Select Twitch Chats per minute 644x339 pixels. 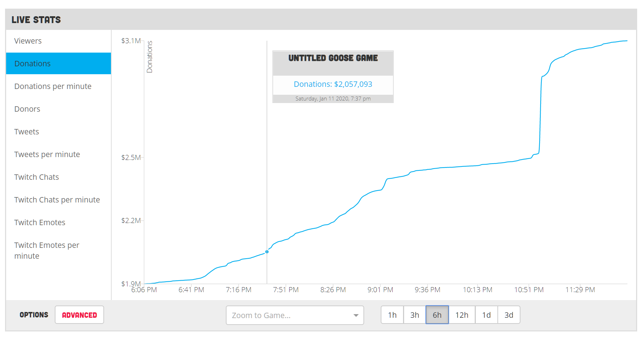pos(58,200)
